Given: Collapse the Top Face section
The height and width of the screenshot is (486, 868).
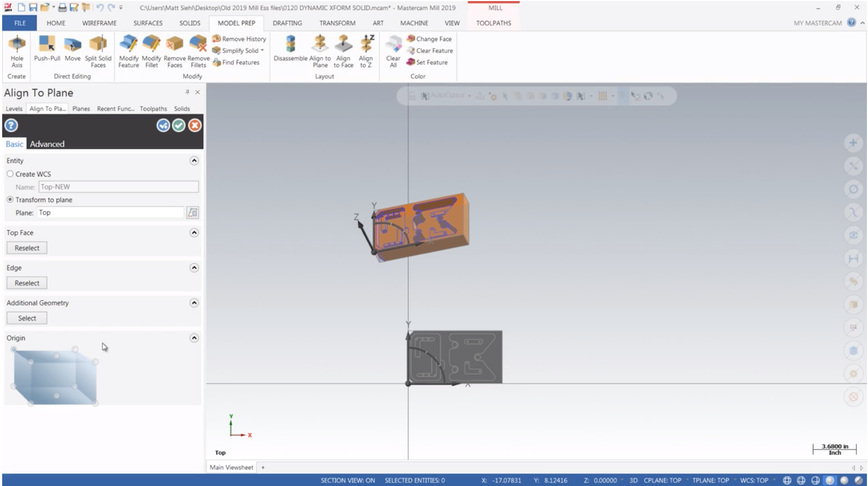Looking at the screenshot, I should (194, 233).
